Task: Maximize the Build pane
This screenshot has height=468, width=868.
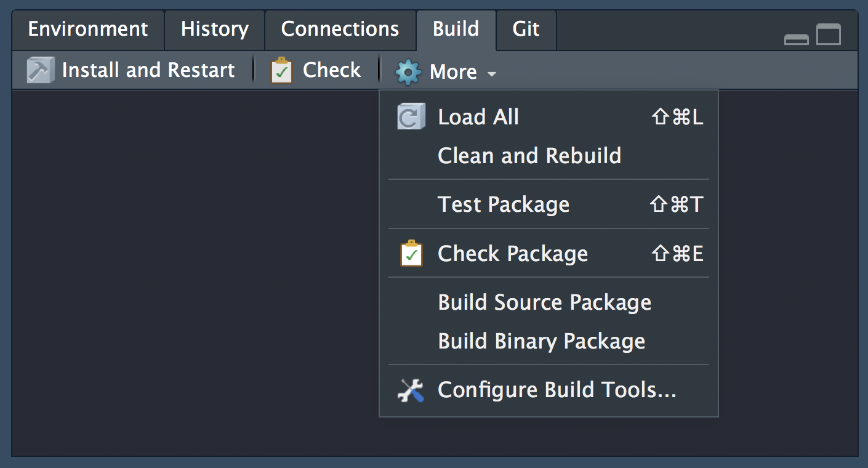Action: tap(829, 34)
